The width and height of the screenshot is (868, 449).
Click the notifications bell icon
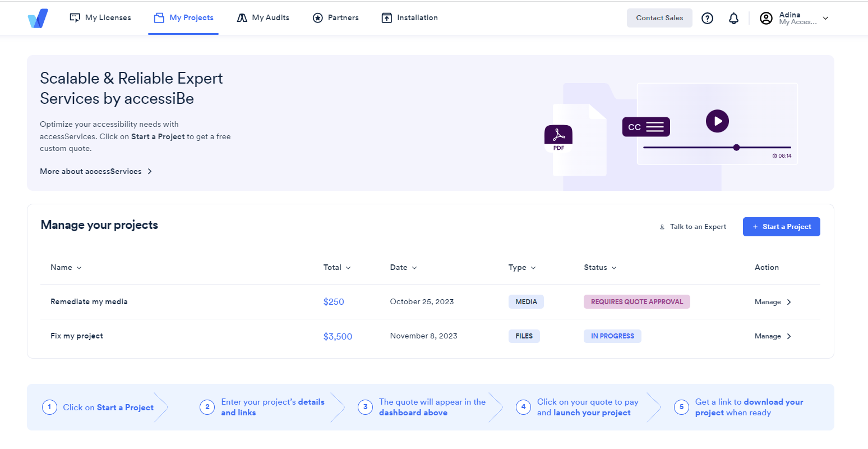pyautogui.click(x=733, y=18)
